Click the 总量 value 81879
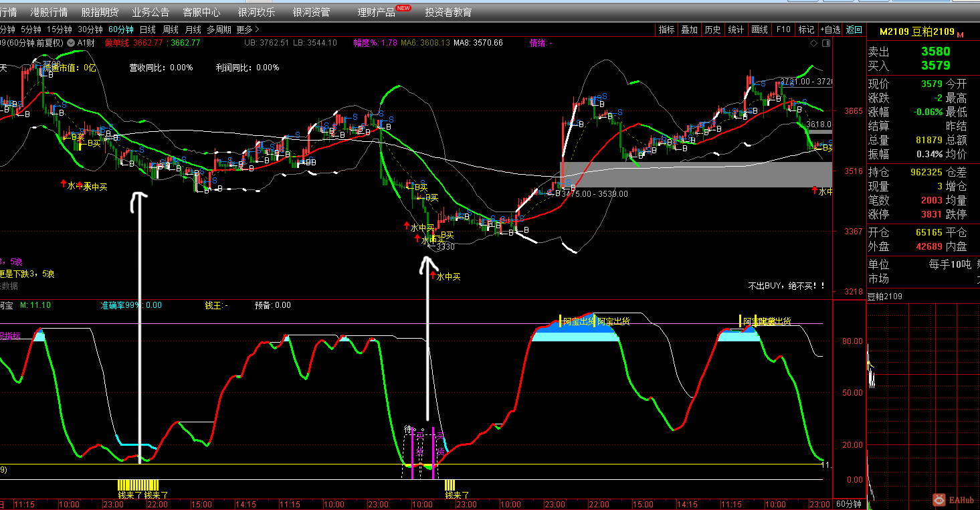 (x=929, y=140)
